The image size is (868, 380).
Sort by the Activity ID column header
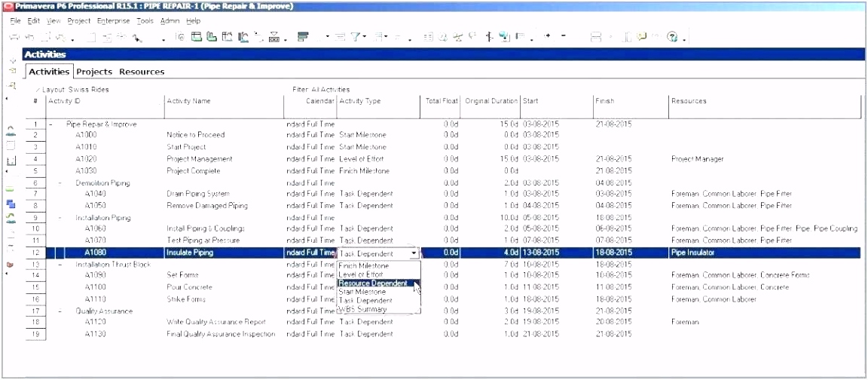point(105,101)
